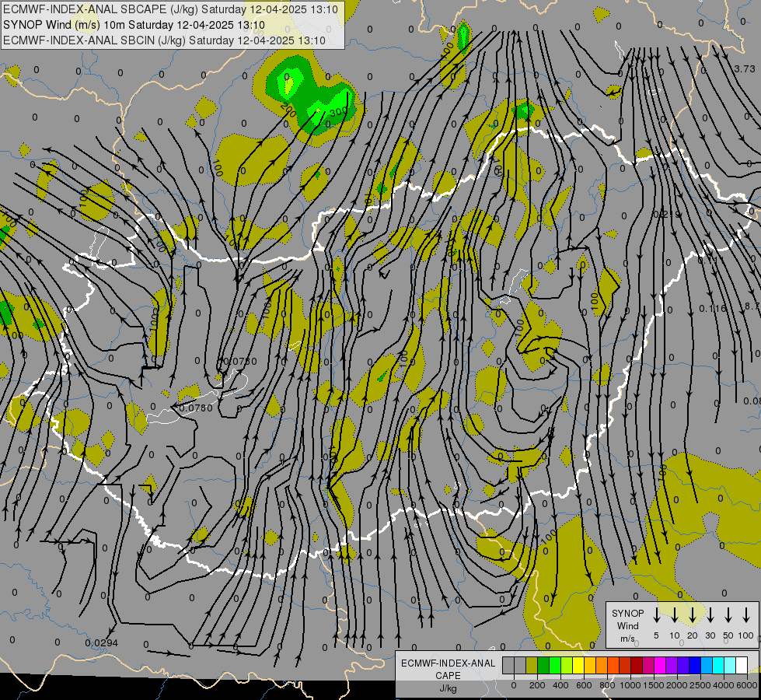761x700 pixels.
Task: Click the 5 m/s wind arrow in SYNOP legend
Action: pos(656,615)
